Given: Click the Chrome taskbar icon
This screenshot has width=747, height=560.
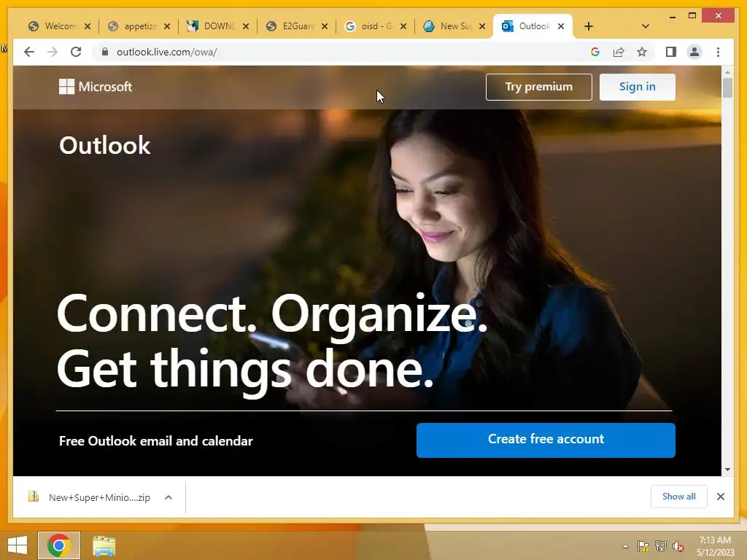Looking at the screenshot, I should (59, 545).
